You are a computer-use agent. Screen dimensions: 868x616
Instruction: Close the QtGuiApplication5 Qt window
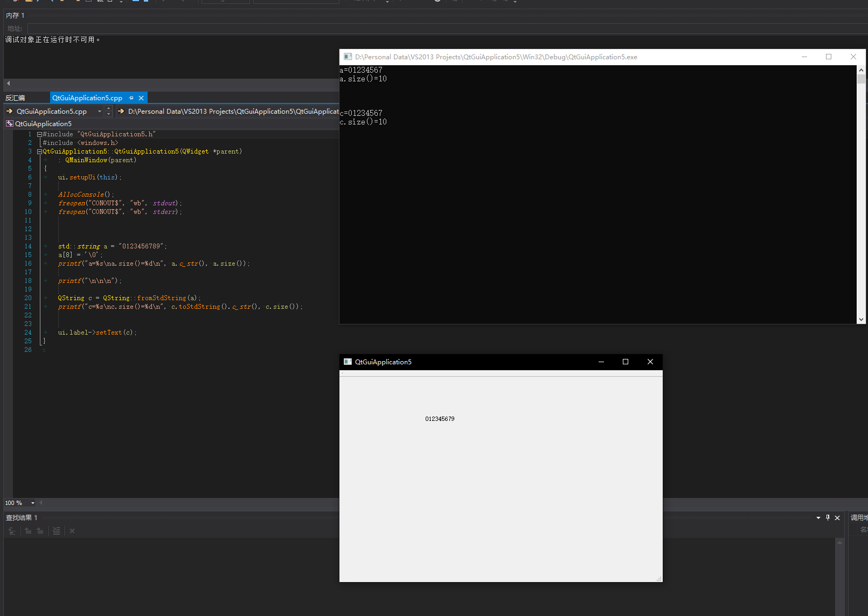pyautogui.click(x=650, y=362)
